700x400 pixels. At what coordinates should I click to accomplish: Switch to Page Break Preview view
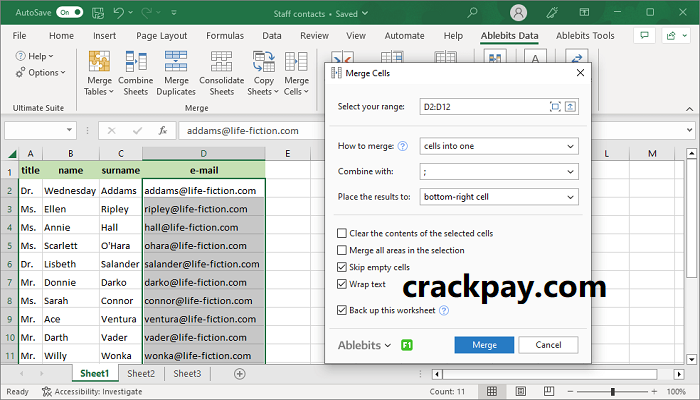pyautogui.click(x=549, y=392)
